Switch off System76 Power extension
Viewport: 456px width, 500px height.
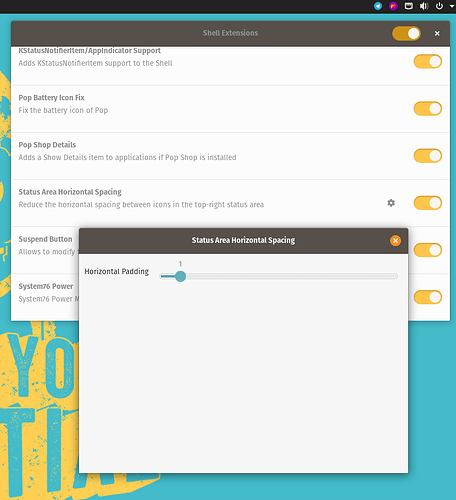point(428,297)
